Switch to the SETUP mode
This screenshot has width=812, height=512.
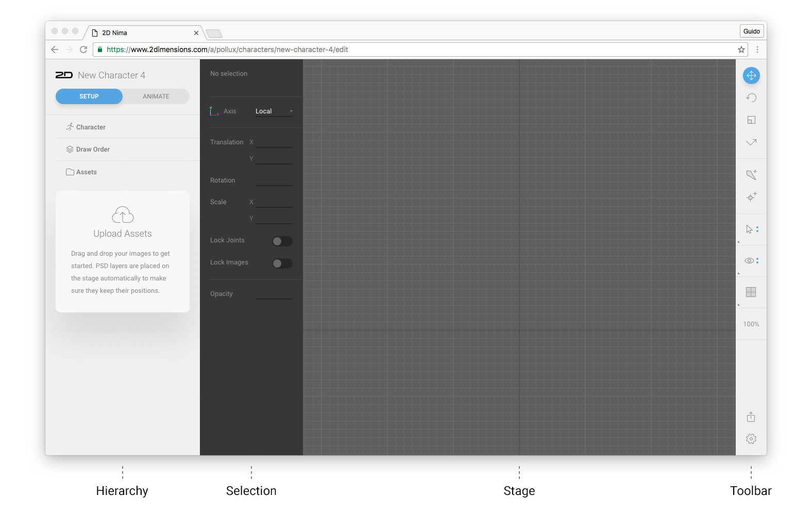[x=89, y=96]
